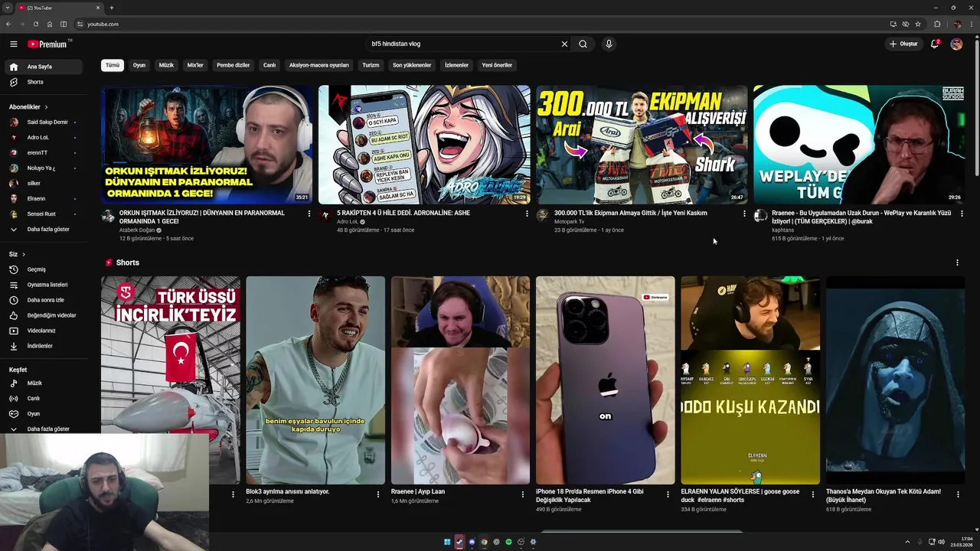Open options menu for ORKUN IŞITMAK video
The height and width of the screenshot is (551, 980).
point(309,214)
